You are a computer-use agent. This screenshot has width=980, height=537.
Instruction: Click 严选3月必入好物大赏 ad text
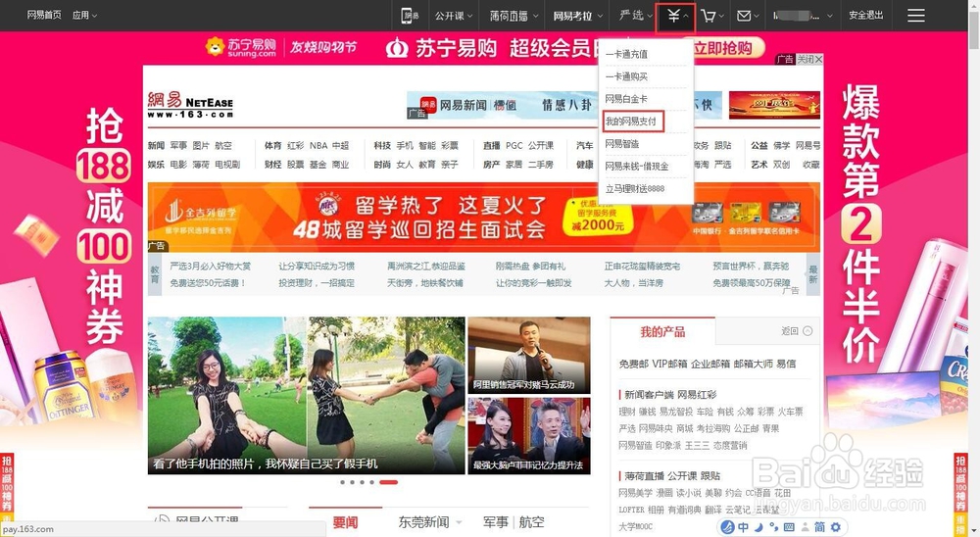[x=210, y=266]
